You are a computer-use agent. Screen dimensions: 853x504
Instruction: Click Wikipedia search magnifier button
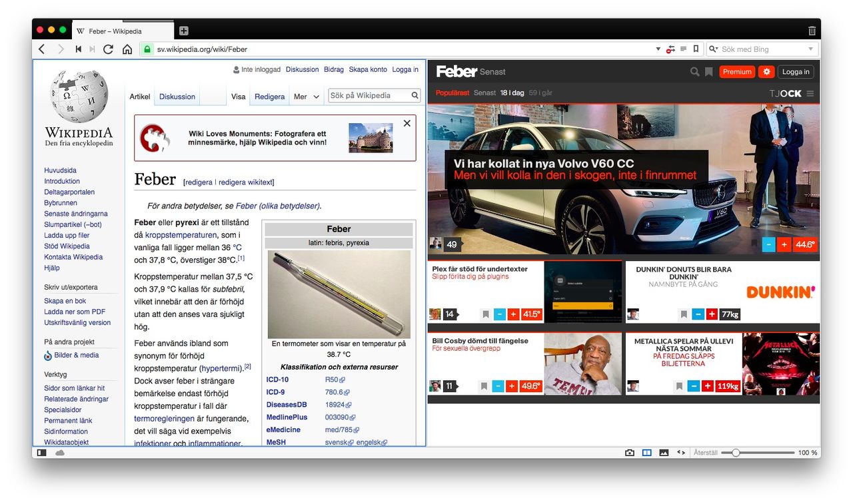click(415, 96)
